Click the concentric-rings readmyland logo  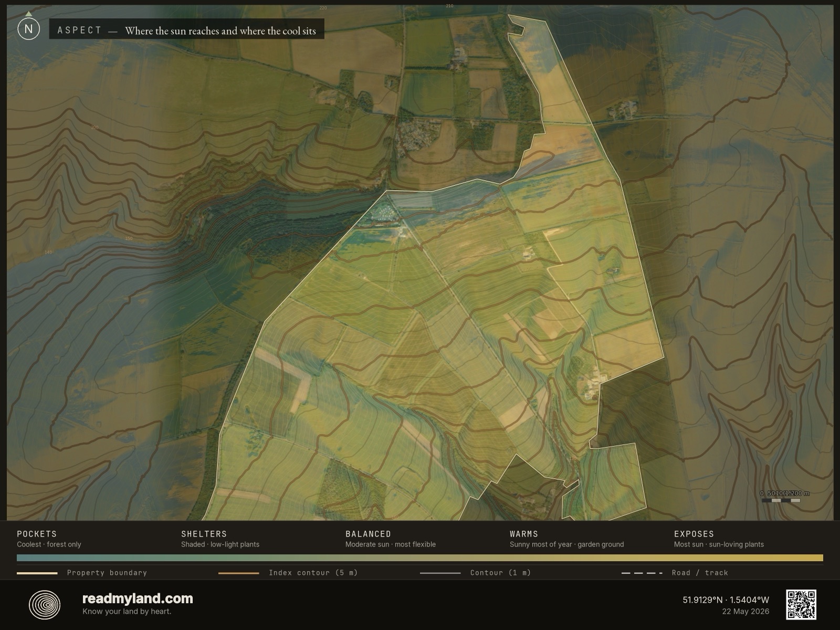point(45,604)
